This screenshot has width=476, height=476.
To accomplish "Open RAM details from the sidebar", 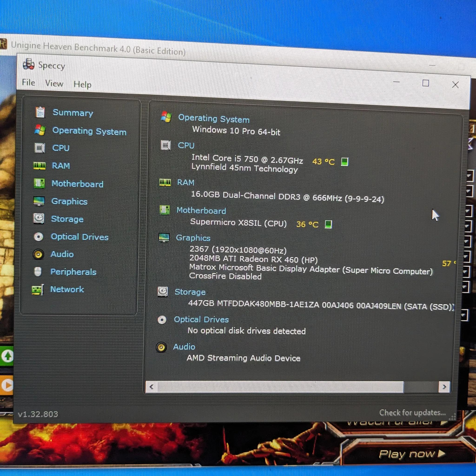I will click(61, 166).
